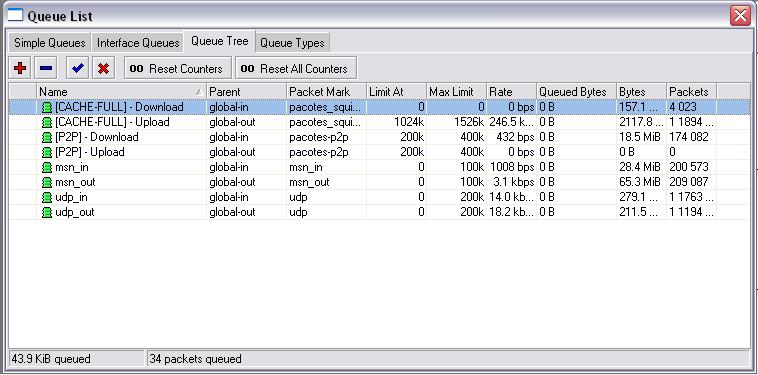Click the 1008 bps Rate cell
Screen dimensions: 758x375
coord(512,167)
